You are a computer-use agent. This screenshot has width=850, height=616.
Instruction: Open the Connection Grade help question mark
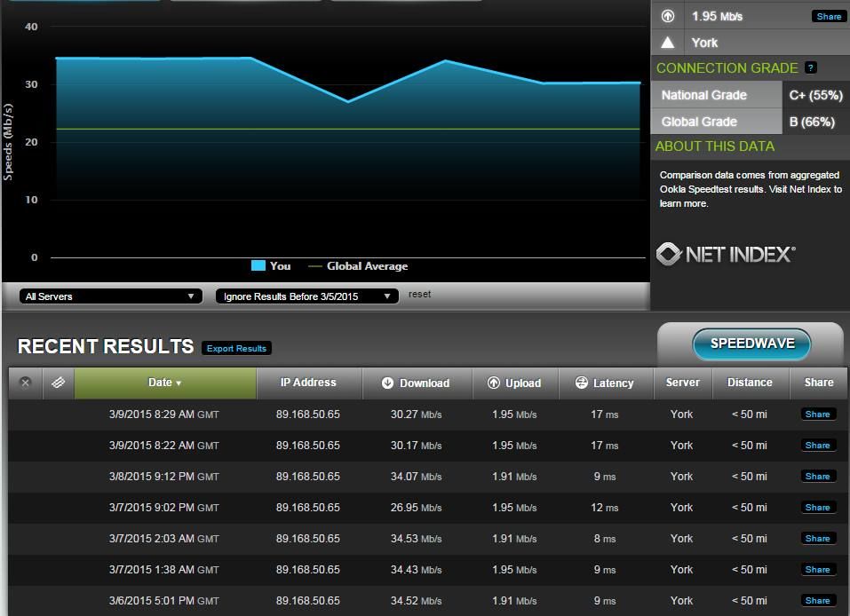(x=810, y=67)
